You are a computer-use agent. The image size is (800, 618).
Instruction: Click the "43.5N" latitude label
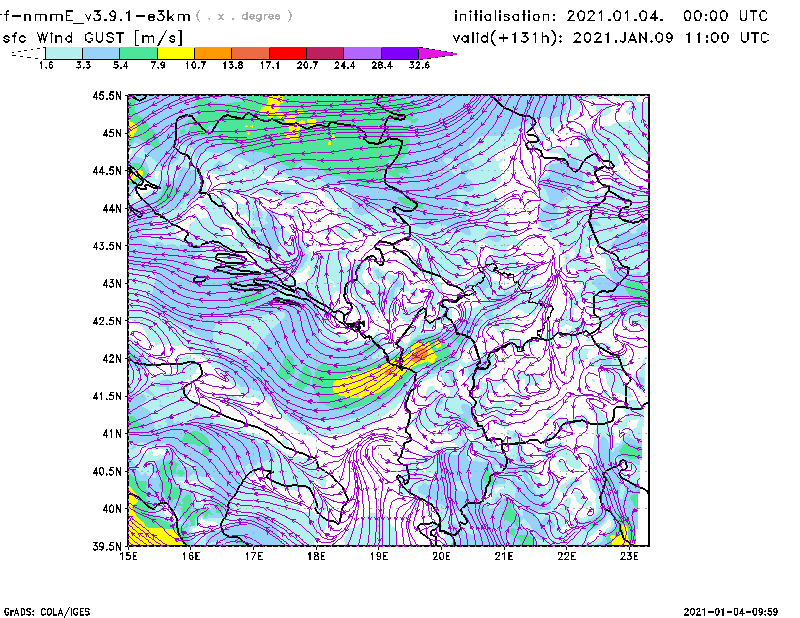(107, 246)
